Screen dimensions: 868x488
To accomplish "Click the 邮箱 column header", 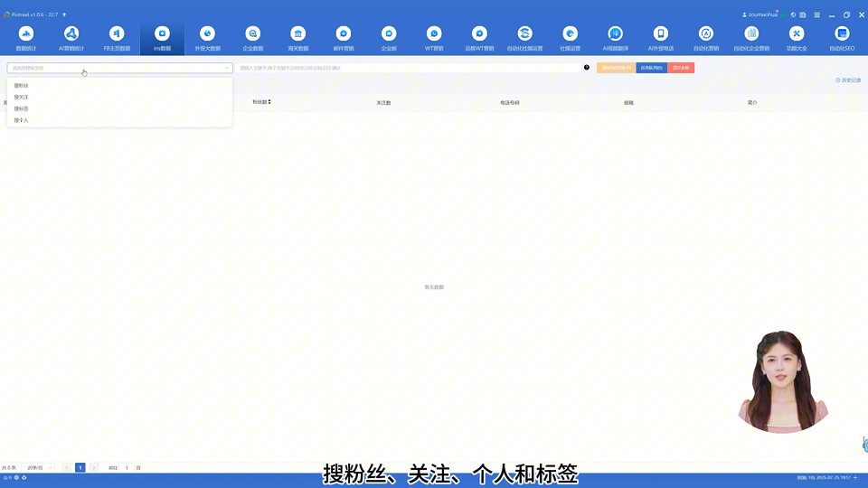I will pos(628,102).
